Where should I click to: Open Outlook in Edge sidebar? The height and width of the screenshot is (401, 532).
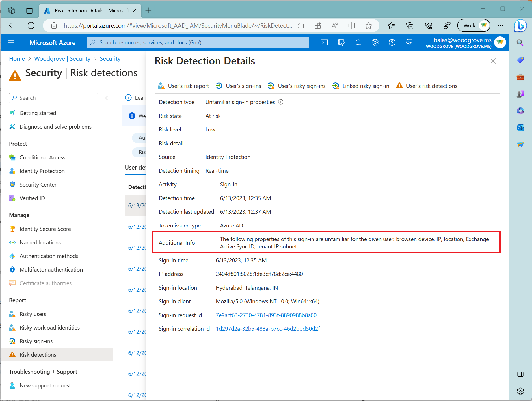520,128
